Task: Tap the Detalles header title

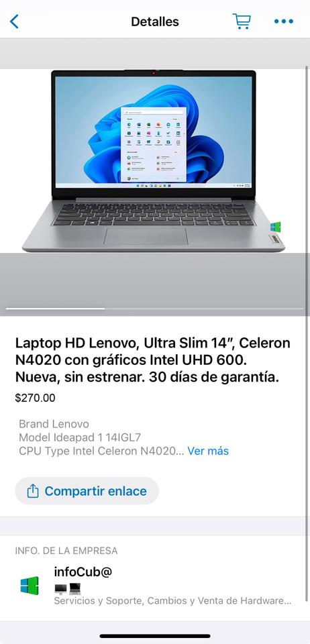Action: click(155, 21)
